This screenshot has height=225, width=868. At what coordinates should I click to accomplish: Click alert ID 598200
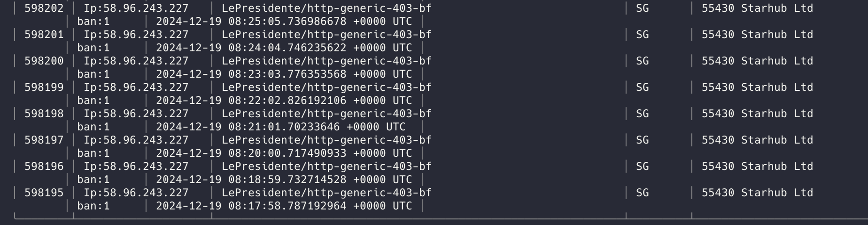pos(44,61)
